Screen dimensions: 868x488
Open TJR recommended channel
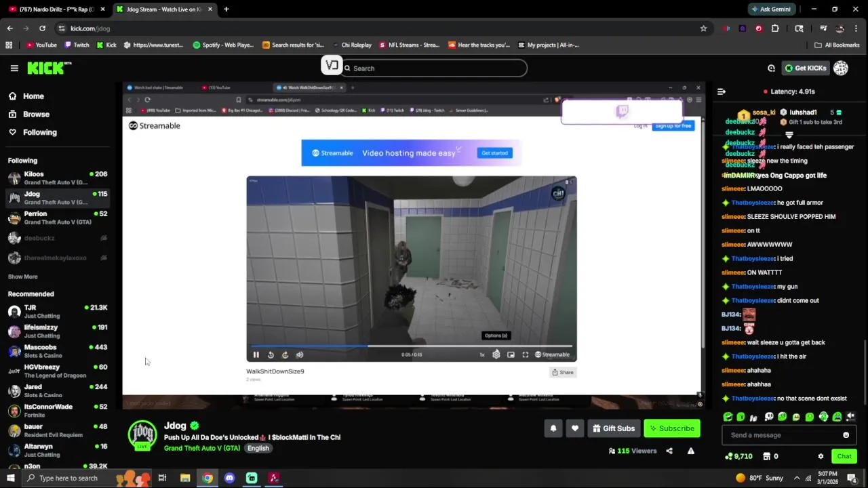(58, 312)
